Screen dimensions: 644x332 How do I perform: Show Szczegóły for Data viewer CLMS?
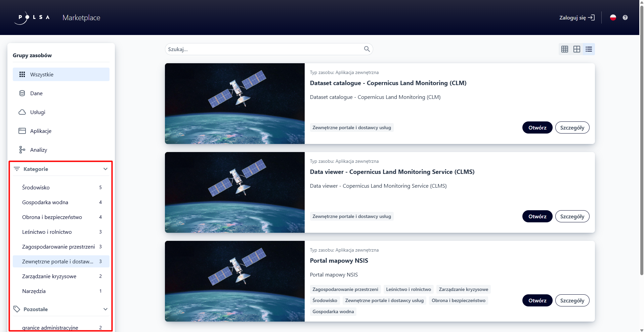572,216
